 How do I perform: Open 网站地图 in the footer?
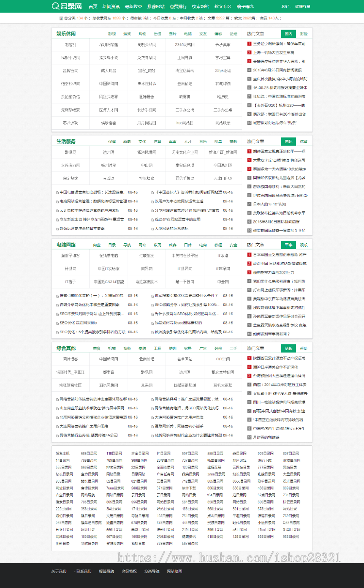[x=175, y=571]
